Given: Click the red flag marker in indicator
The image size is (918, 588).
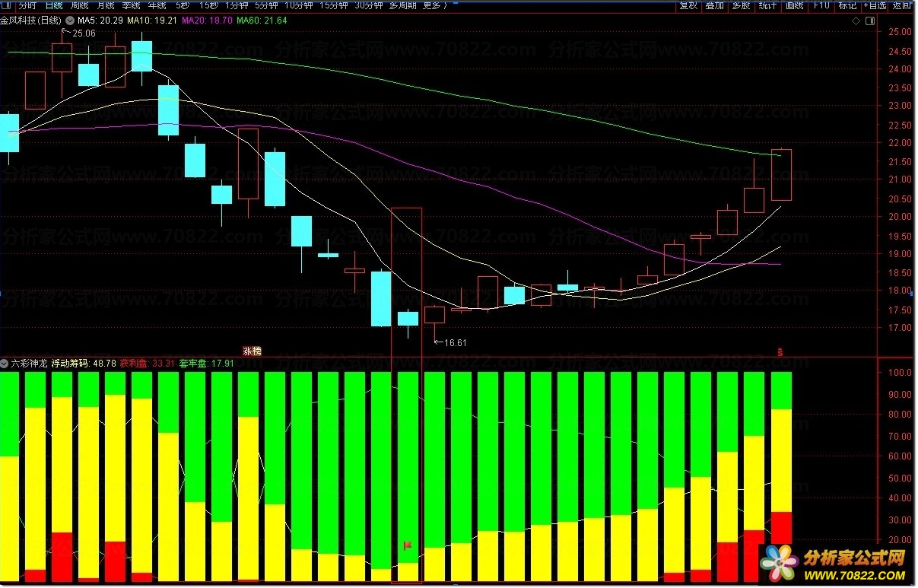Looking at the screenshot, I should pos(408,545).
